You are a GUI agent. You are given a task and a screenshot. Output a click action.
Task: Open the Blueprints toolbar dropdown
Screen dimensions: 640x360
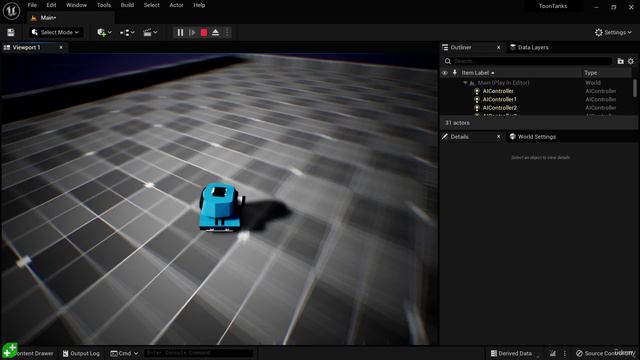pyautogui.click(x=127, y=32)
